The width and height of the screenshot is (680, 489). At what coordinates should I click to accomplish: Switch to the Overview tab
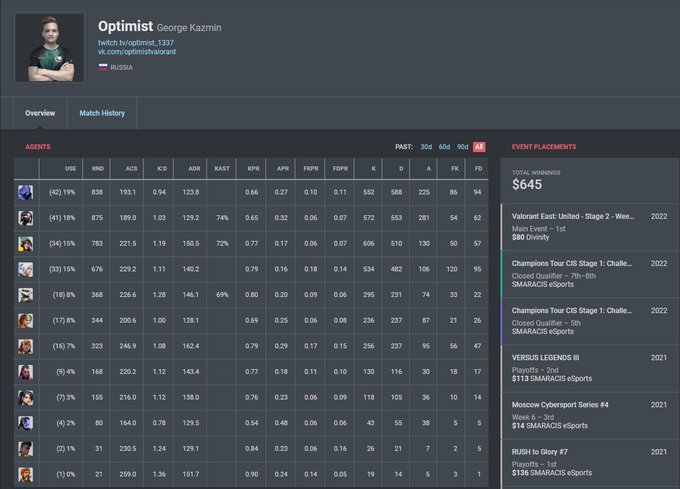[x=40, y=113]
